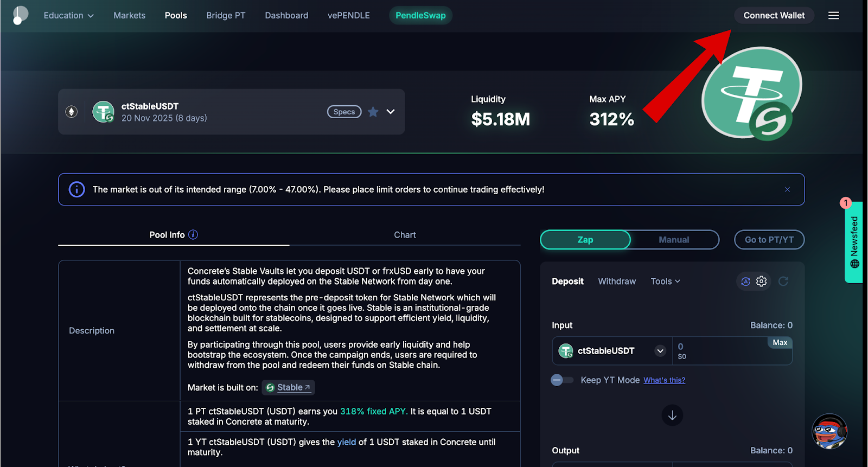
Task: Click Connect Wallet button
Action: click(774, 16)
